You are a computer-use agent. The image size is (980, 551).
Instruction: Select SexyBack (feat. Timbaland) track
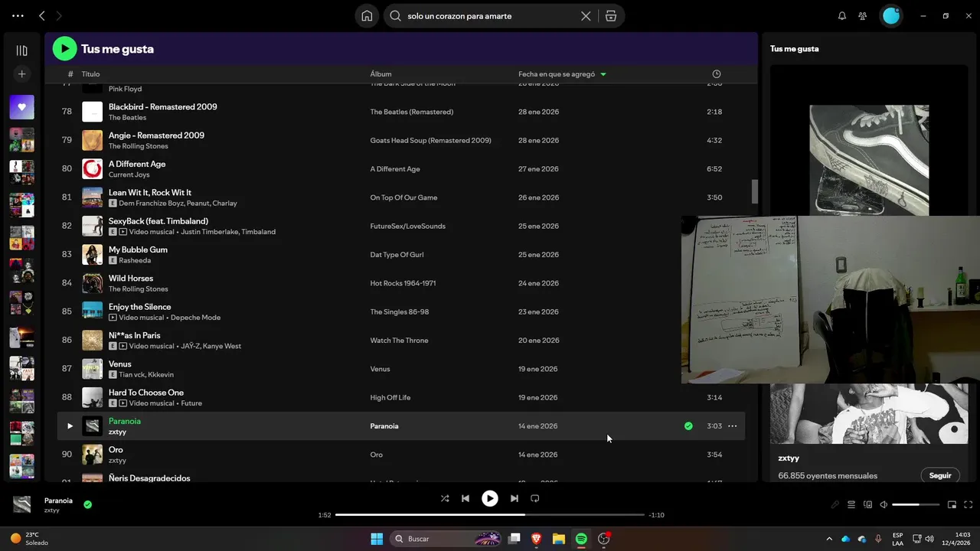pyautogui.click(x=158, y=221)
